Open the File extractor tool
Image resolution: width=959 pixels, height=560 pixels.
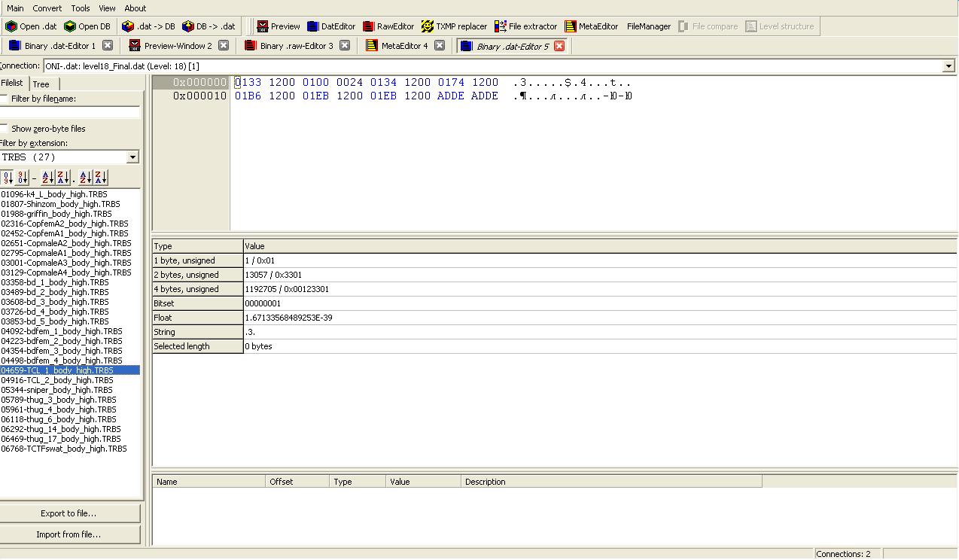(525, 26)
